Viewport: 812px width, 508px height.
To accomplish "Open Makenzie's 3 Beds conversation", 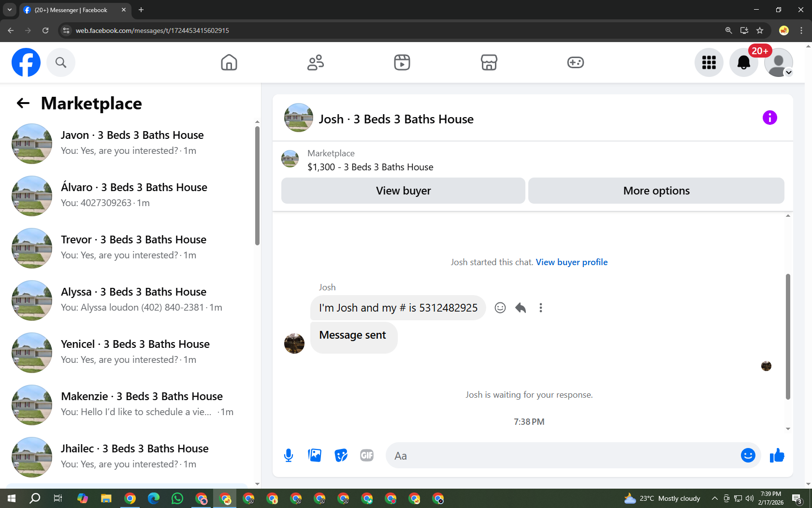I will coord(130,404).
